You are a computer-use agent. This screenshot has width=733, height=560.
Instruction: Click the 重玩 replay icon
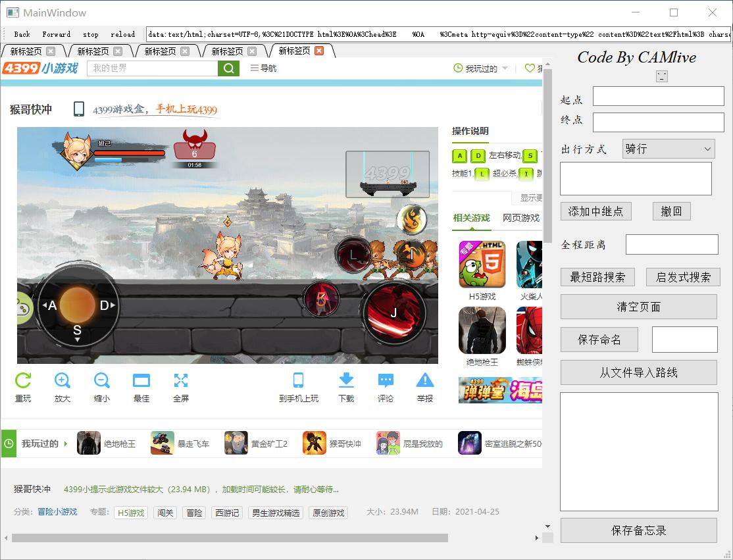[x=23, y=380]
